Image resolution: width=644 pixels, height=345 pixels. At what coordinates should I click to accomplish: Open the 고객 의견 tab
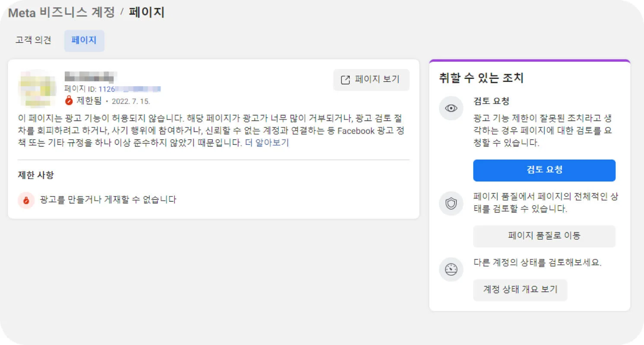(x=34, y=41)
